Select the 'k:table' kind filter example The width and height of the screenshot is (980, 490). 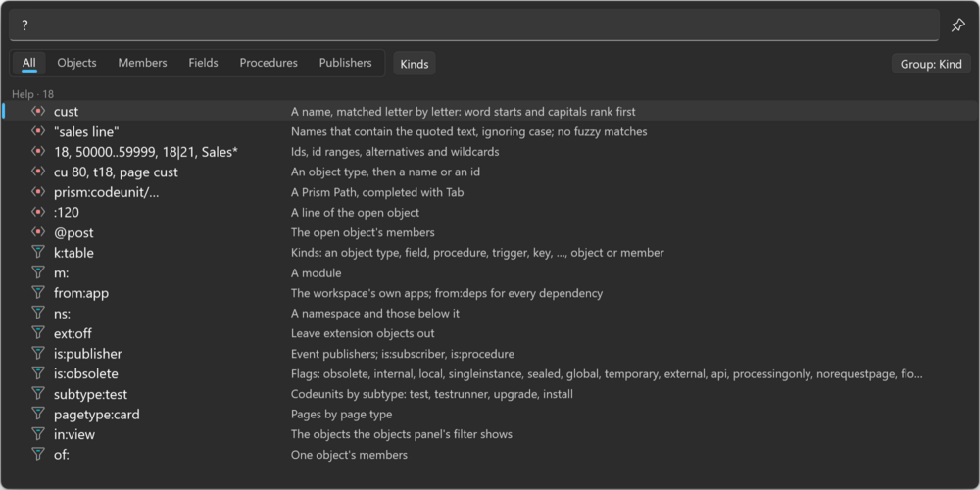tap(73, 253)
